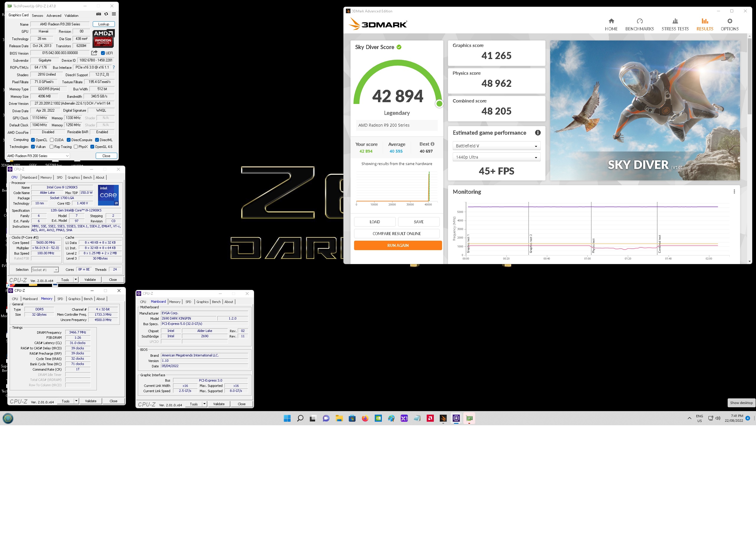
Task: Click the CPU-Z taskbar icon
Action: (x=456, y=418)
